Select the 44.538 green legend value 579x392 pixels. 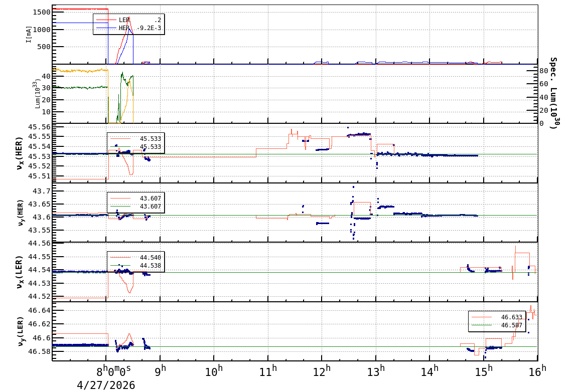tap(151, 266)
